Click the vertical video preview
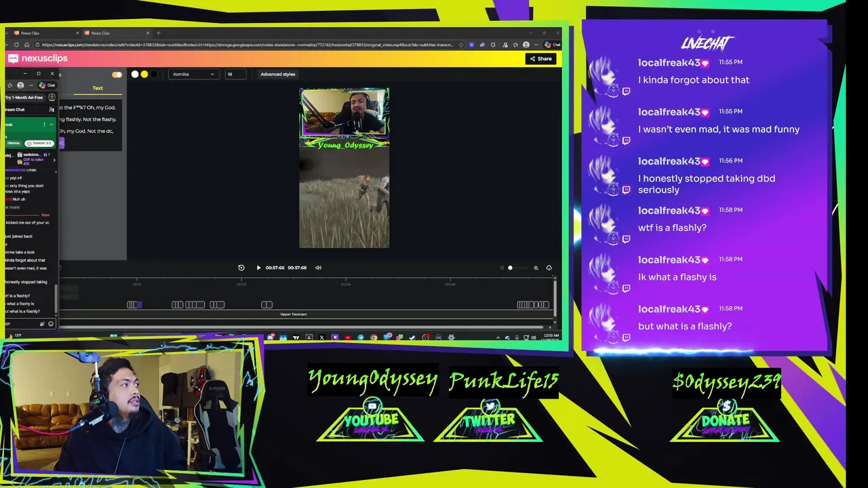The height and width of the screenshot is (488, 868). (344, 168)
